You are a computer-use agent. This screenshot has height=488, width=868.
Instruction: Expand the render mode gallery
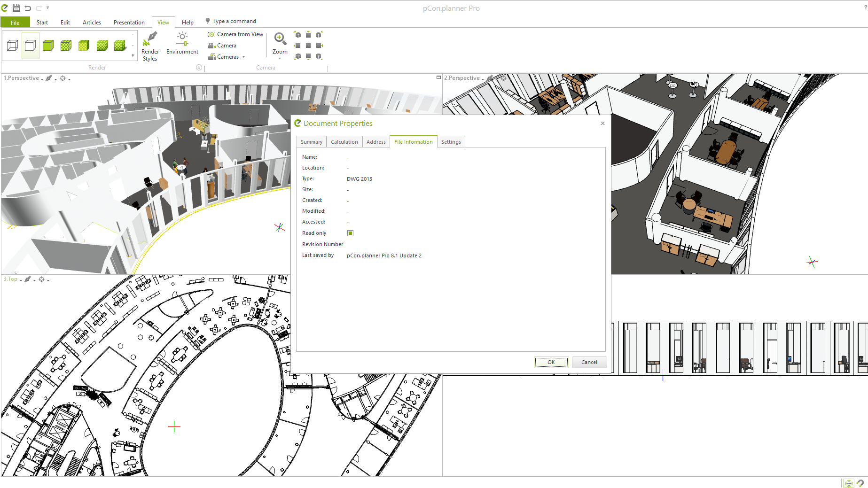[x=133, y=56]
